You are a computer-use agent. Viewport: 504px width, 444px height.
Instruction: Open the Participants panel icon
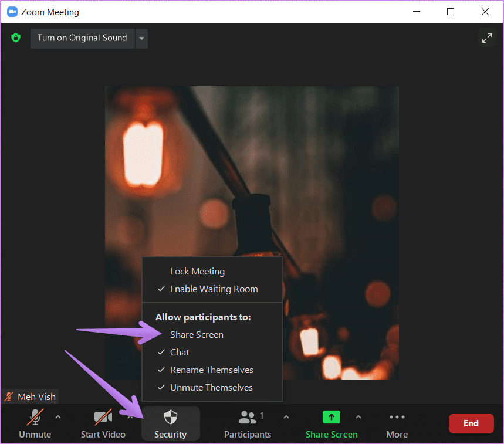click(247, 418)
